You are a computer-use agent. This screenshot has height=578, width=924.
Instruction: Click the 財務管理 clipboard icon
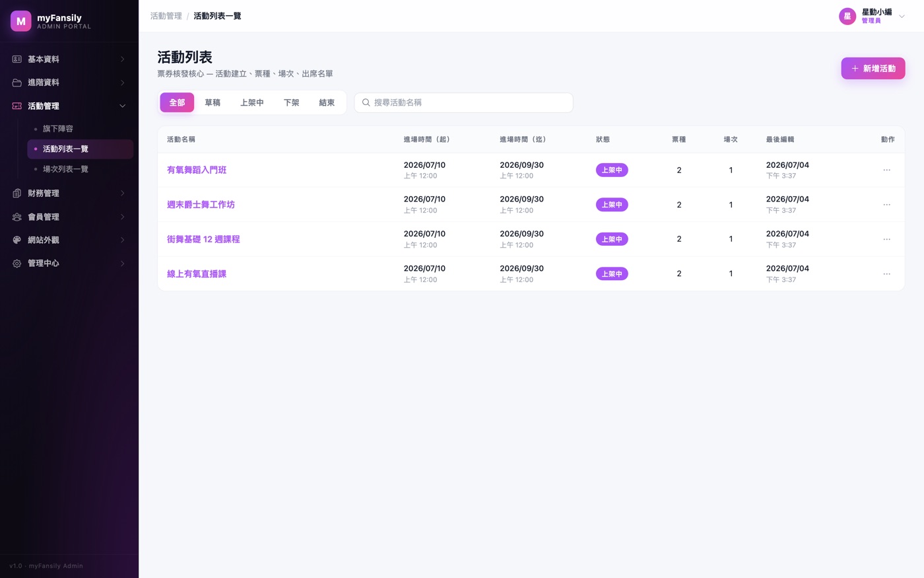tap(17, 194)
